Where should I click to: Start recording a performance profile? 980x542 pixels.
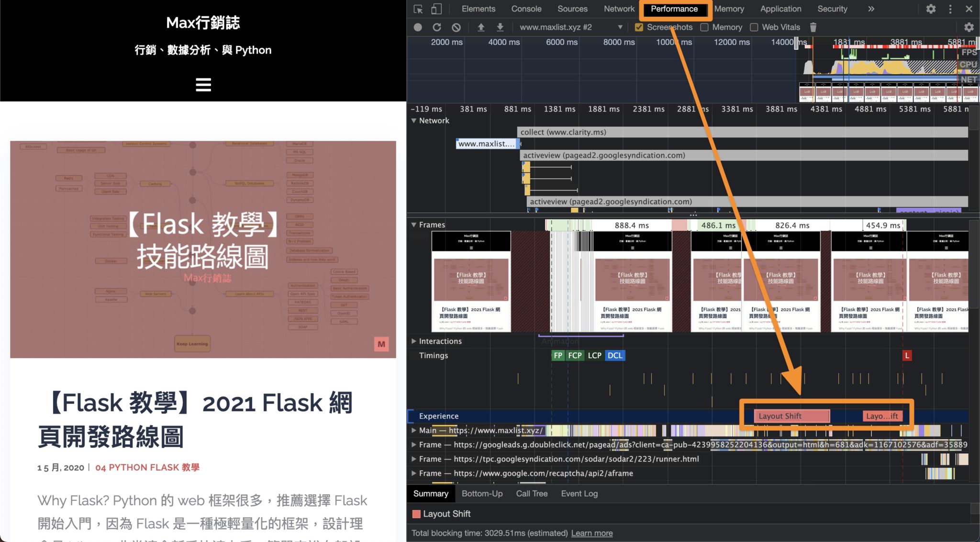418,27
